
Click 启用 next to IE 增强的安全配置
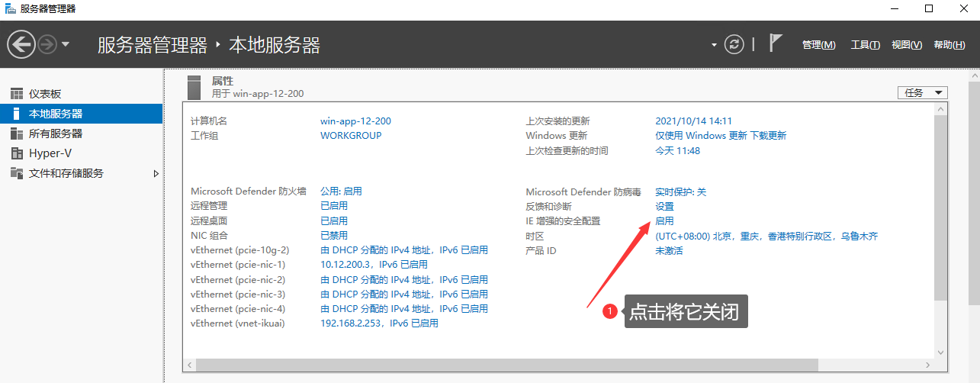(665, 221)
